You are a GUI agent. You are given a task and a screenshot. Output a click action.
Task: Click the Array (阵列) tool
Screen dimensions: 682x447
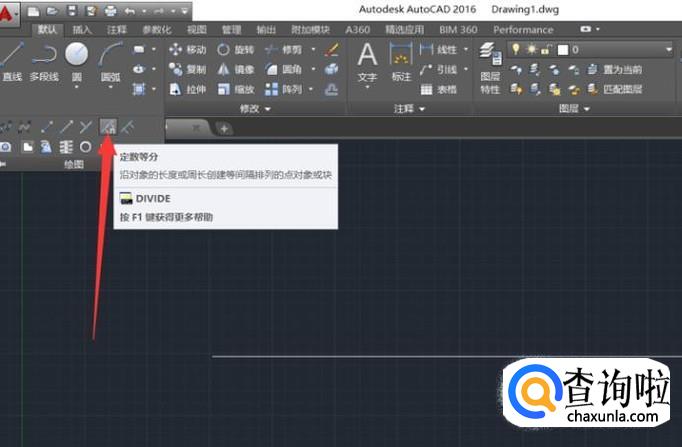click(x=283, y=89)
